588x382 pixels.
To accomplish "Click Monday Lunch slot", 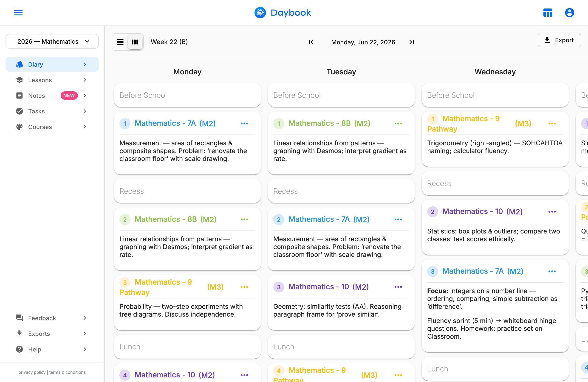I will click(187, 347).
